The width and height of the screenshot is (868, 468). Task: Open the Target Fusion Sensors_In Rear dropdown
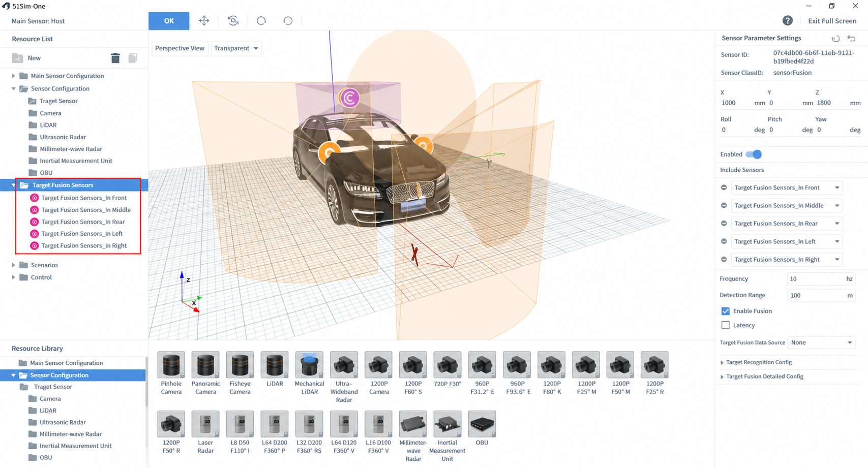click(x=787, y=224)
